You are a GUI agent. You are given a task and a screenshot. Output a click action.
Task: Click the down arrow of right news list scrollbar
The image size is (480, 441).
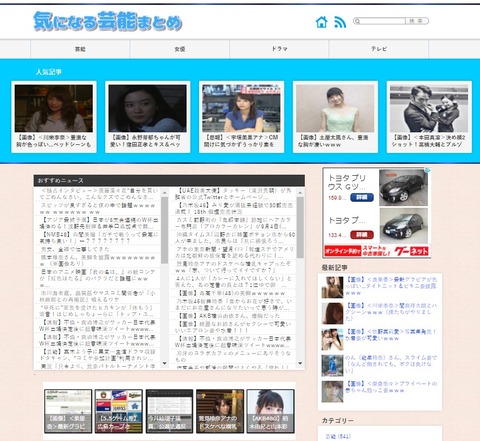coord(300,363)
